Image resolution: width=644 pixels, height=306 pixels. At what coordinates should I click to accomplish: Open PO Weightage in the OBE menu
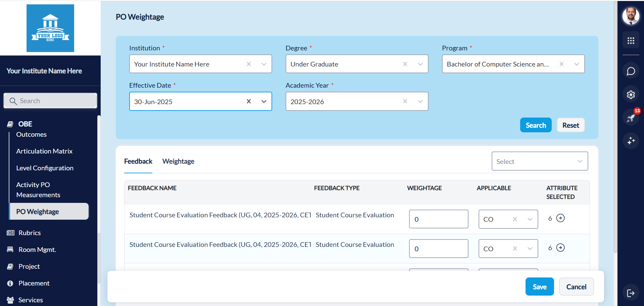[37, 211]
